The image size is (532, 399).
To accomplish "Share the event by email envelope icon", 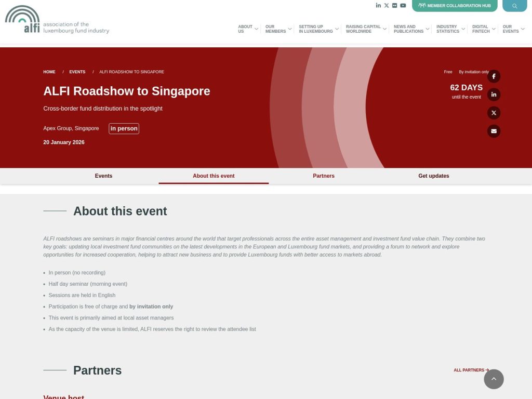I will tap(494, 131).
